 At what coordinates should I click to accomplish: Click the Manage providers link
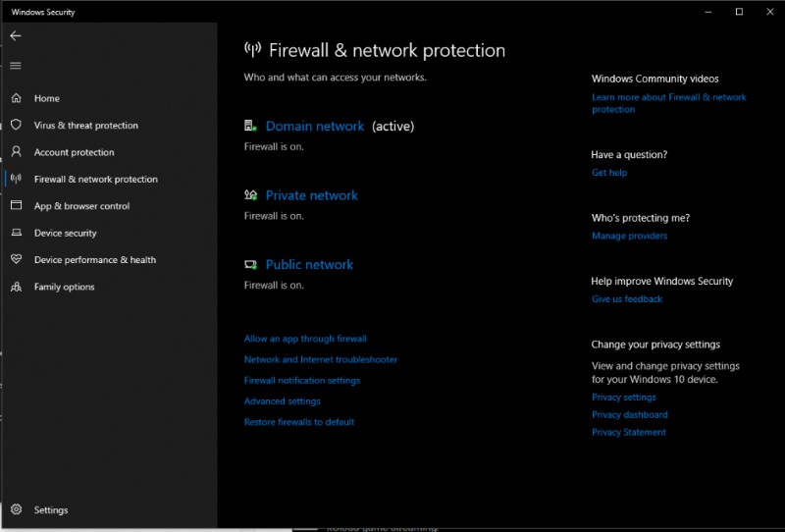tap(629, 236)
